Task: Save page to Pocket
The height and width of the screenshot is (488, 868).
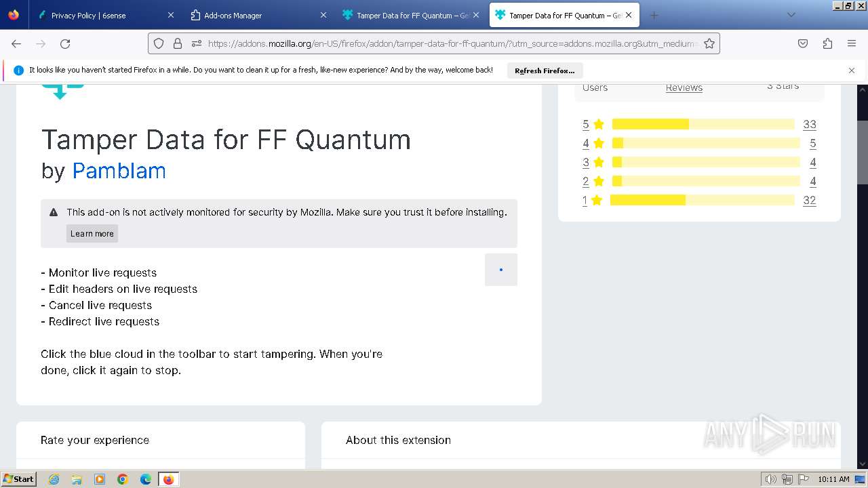Action: pos(803,43)
